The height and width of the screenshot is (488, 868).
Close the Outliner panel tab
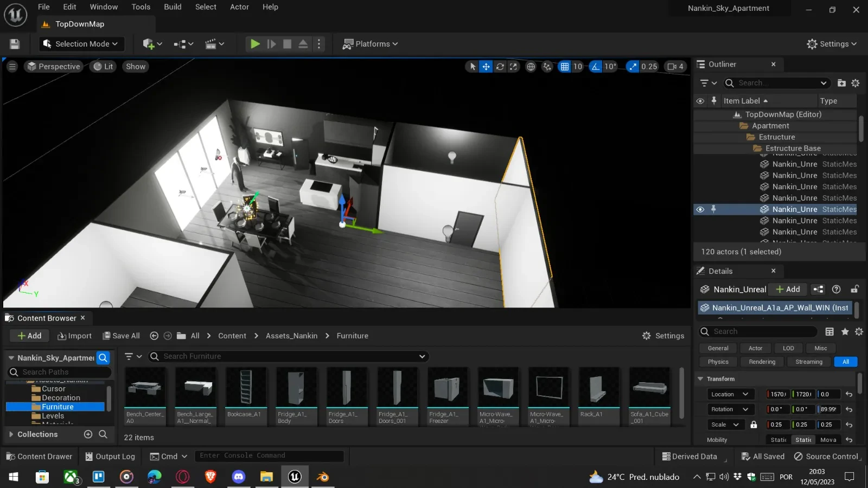click(774, 65)
